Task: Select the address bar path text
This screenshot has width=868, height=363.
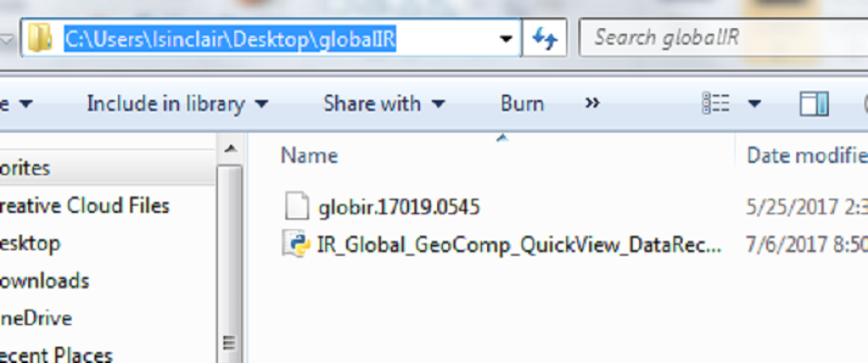Action: coord(230,38)
